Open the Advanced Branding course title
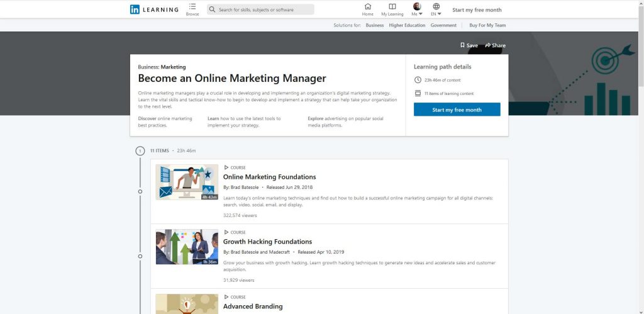Screen dimensions: 644x314 pos(253,306)
